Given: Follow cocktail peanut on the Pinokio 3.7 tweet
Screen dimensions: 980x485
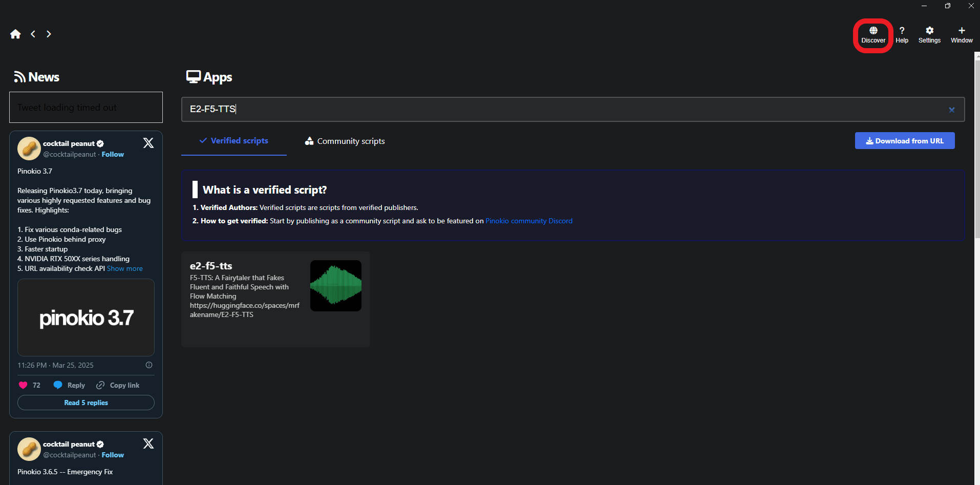Looking at the screenshot, I should pos(113,154).
